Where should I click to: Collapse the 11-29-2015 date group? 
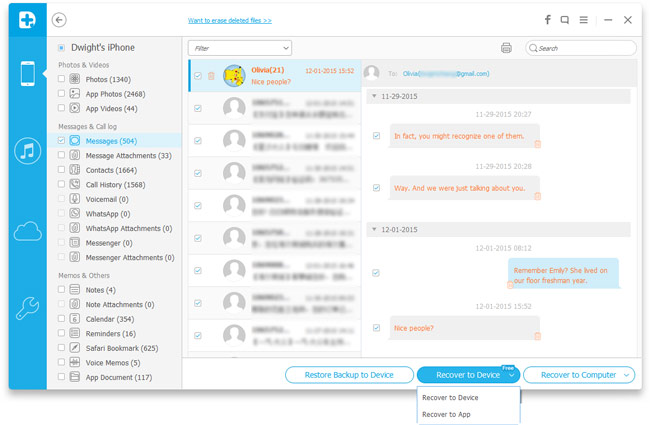374,96
